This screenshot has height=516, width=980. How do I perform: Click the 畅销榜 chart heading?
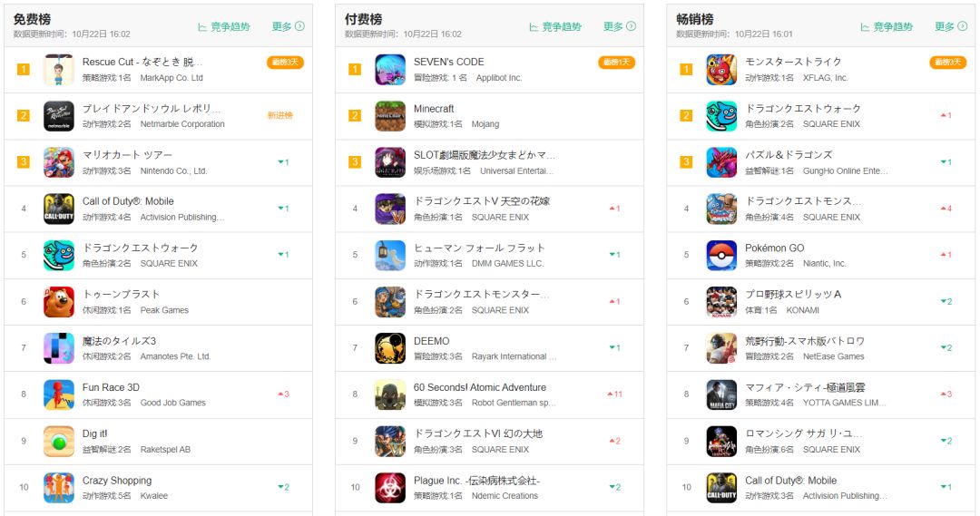[694, 19]
